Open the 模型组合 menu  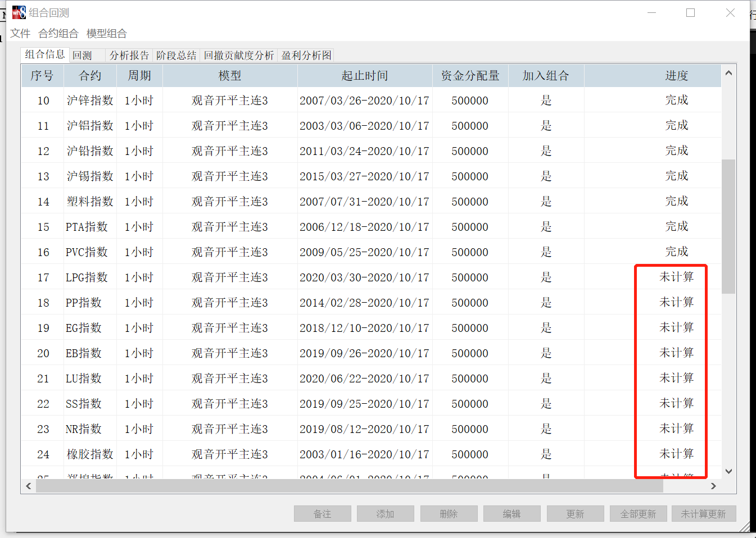[107, 34]
